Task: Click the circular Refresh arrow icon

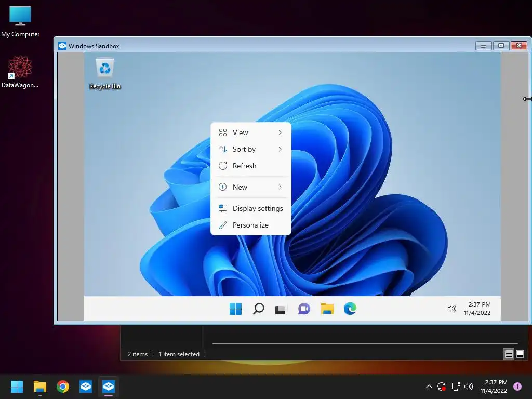Action: tap(222, 166)
